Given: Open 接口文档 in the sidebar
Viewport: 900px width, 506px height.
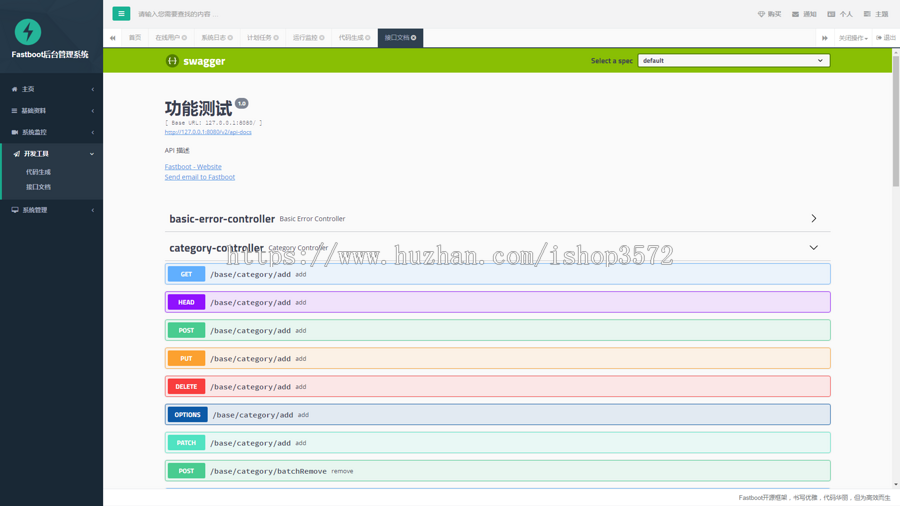Looking at the screenshot, I should pyautogui.click(x=38, y=187).
